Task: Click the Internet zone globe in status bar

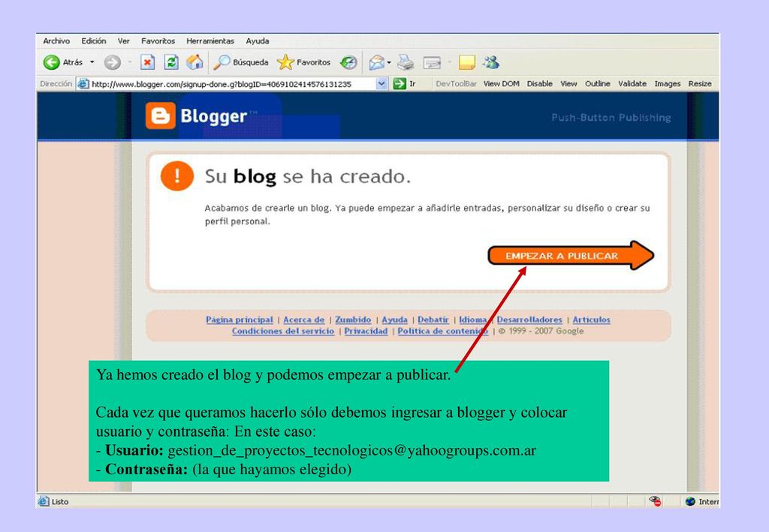Action: tap(690, 501)
